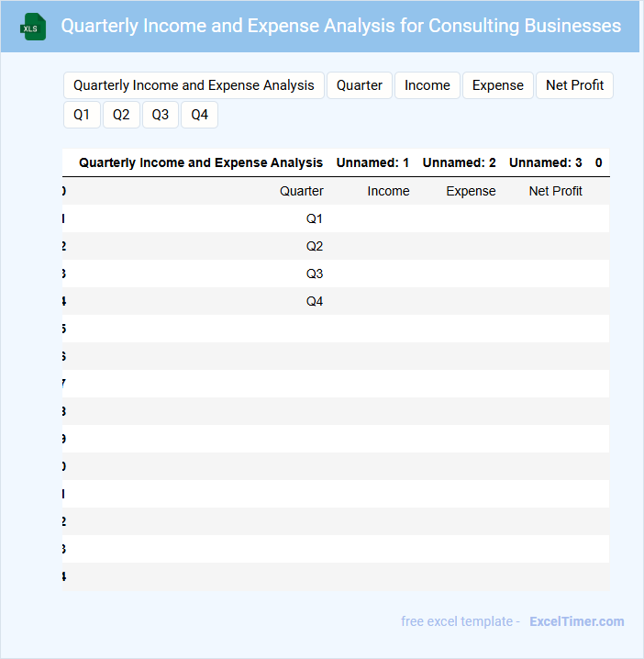Screen dimensions: 644x659
Task: Select the Q1 tag button
Action: (x=82, y=115)
